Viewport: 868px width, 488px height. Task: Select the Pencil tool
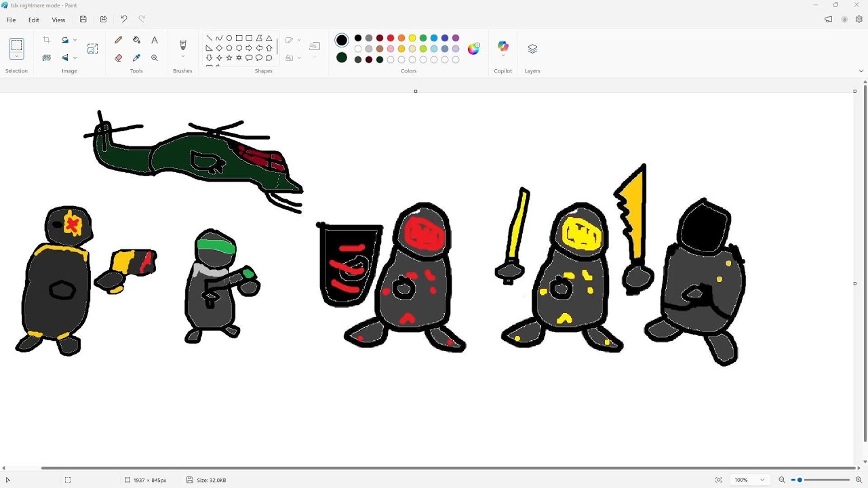(119, 40)
